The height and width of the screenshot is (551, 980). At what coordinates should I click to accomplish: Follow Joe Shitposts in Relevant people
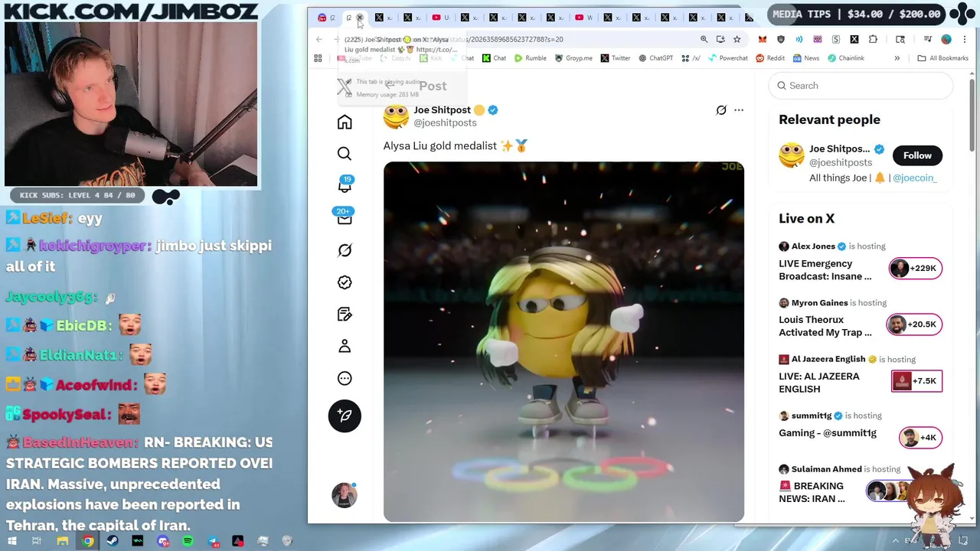(x=917, y=155)
